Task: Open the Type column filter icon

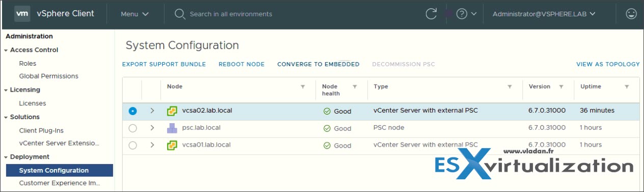Action: tap(509, 87)
